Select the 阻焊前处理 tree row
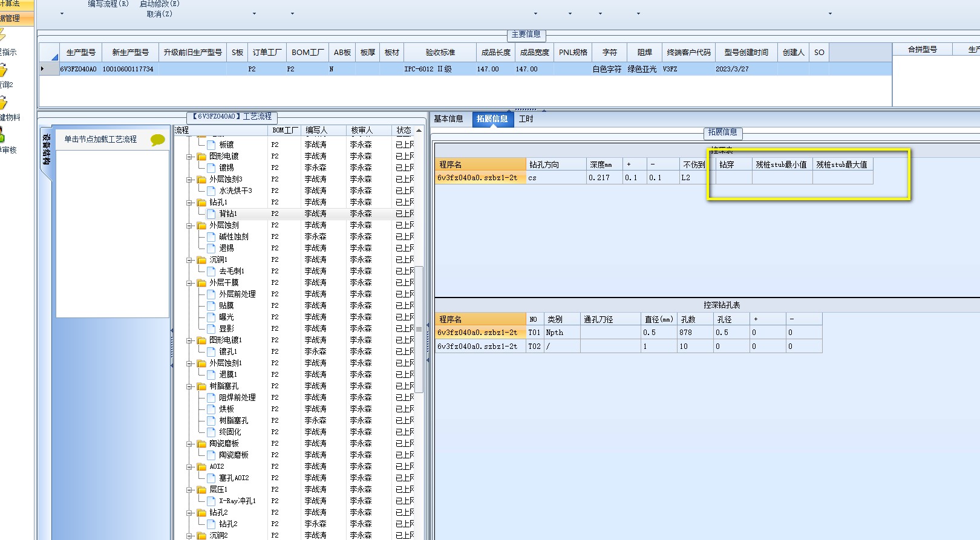This screenshot has height=540, width=980. pyautogui.click(x=295, y=397)
